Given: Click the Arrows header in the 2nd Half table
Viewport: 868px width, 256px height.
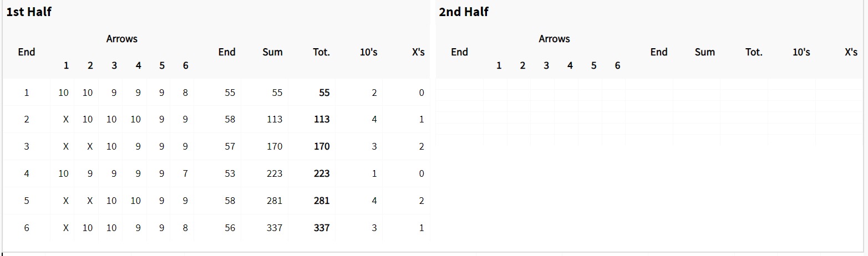Looking at the screenshot, I should (x=554, y=39).
